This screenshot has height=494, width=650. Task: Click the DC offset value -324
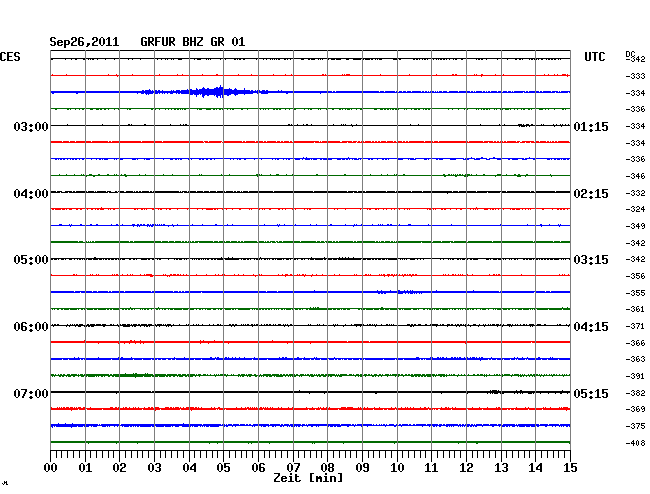[635, 209]
